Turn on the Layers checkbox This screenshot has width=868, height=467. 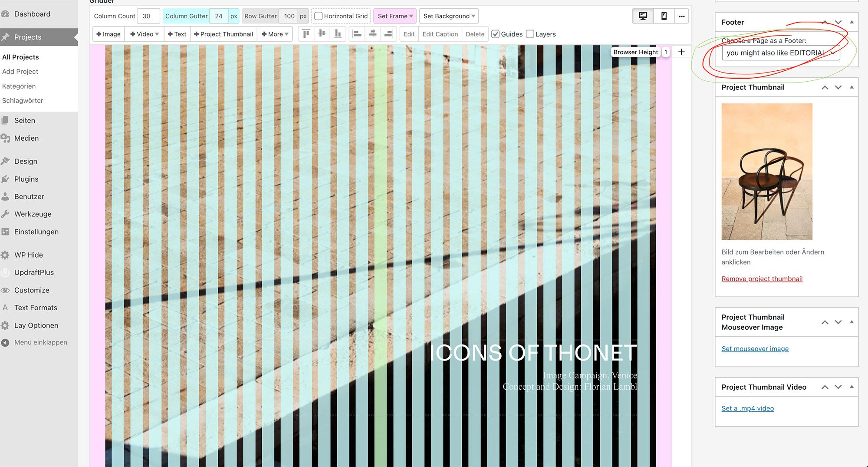pos(530,34)
